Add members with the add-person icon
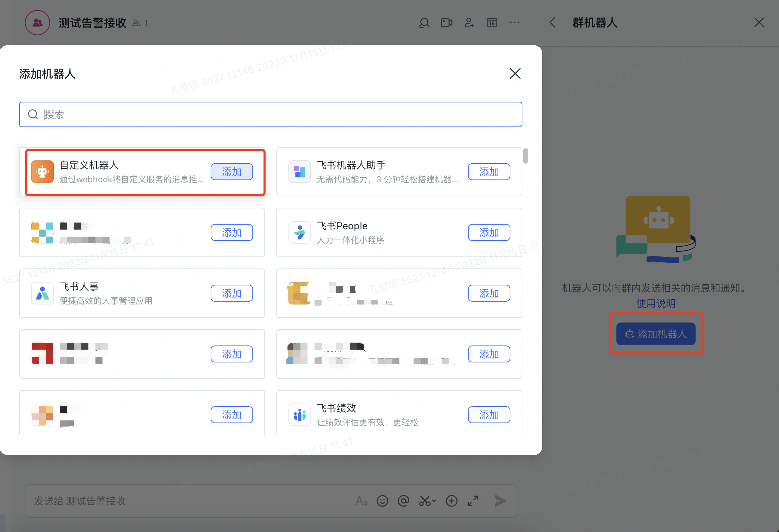The height and width of the screenshot is (532, 779). [469, 23]
